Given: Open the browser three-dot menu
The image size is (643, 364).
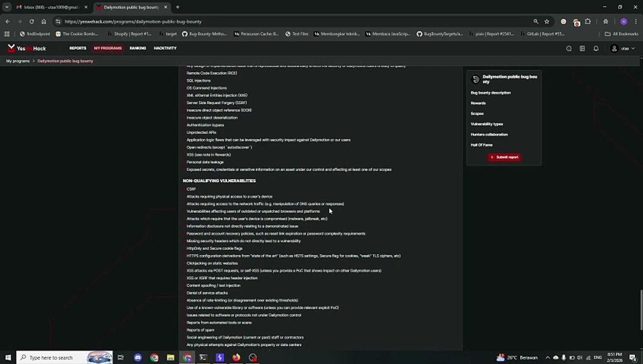Looking at the screenshot, I should (x=636, y=22).
